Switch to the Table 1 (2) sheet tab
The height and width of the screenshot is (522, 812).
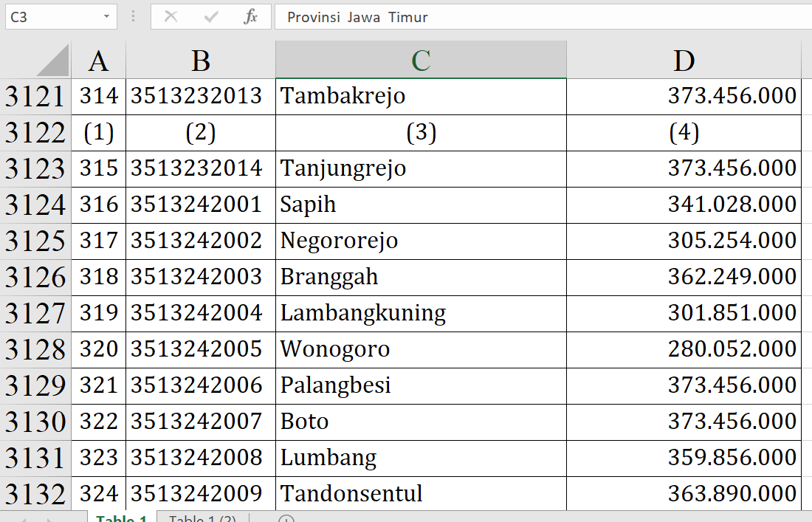pos(202,518)
